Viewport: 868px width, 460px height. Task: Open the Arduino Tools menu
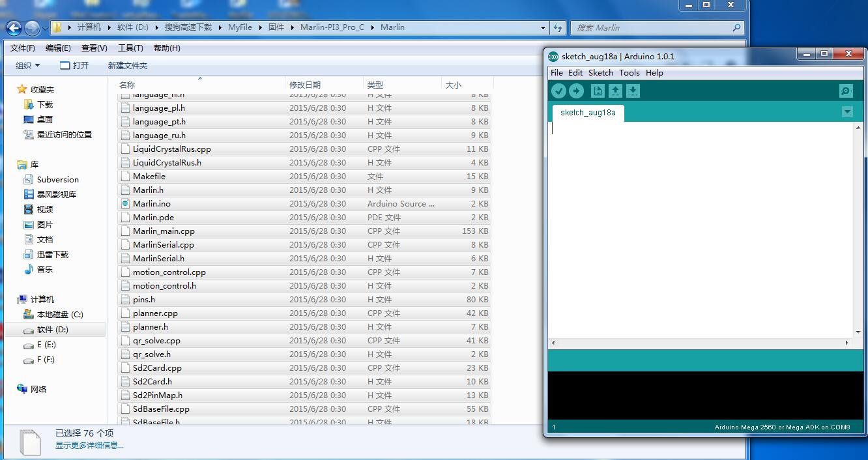[x=629, y=73]
